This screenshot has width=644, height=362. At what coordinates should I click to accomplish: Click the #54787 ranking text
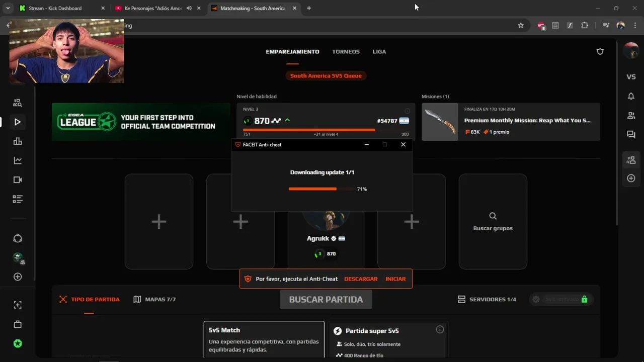(387, 121)
